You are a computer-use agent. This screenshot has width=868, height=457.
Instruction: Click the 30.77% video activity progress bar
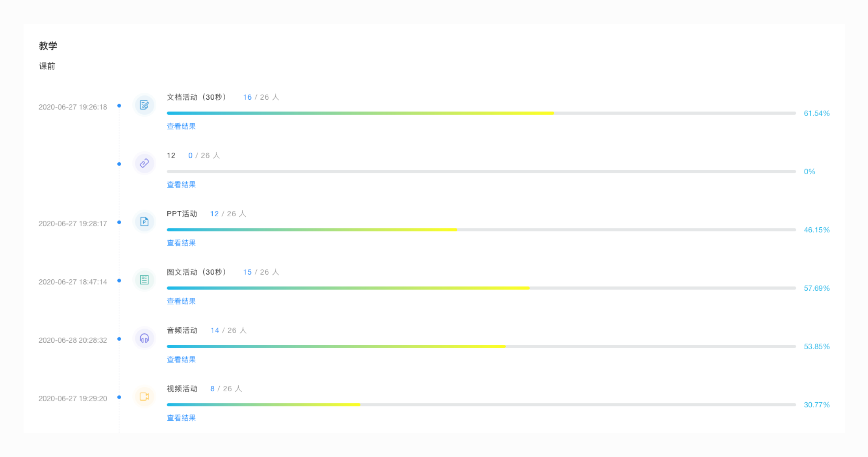[x=481, y=405]
